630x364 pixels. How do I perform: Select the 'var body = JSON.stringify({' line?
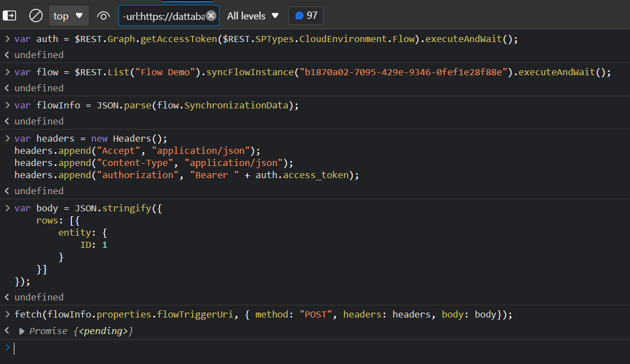pyautogui.click(x=89, y=209)
